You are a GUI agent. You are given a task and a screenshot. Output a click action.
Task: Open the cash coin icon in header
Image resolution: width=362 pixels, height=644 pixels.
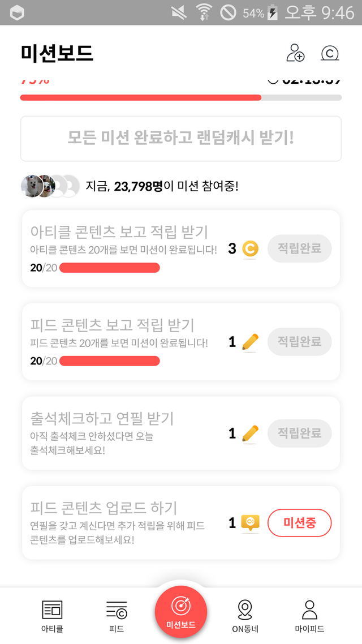click(330, 53)
